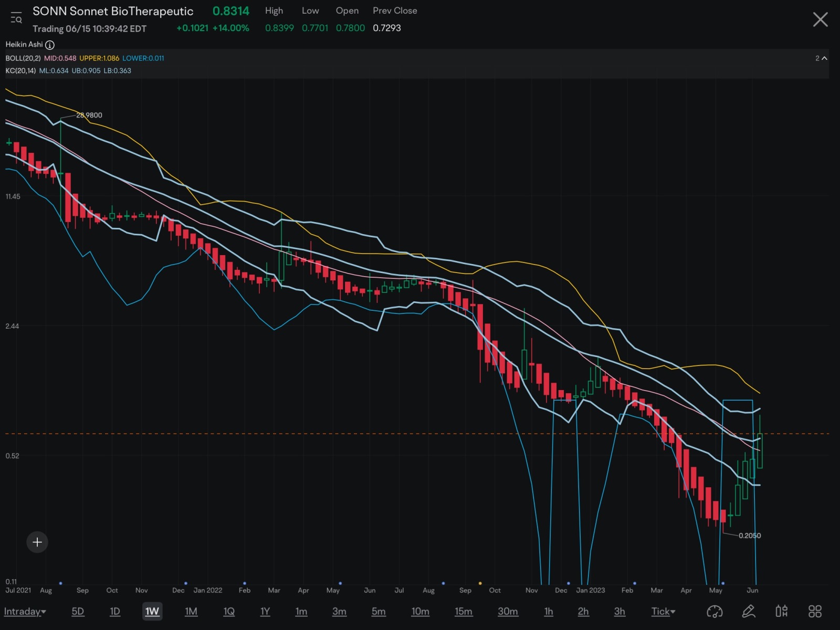Tap the plus add button on chart
This screenshot has width=840, height=630.
pos(37,542)
